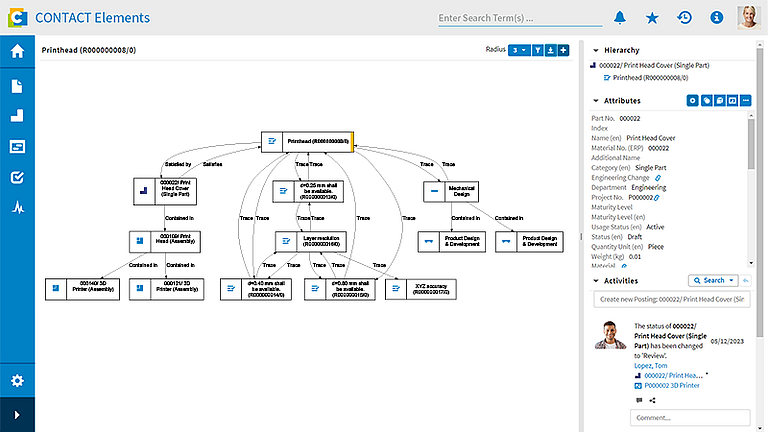Select hierarchy item Printhead (R000000008/0)
Screen dimensions: 768x432
650,77
